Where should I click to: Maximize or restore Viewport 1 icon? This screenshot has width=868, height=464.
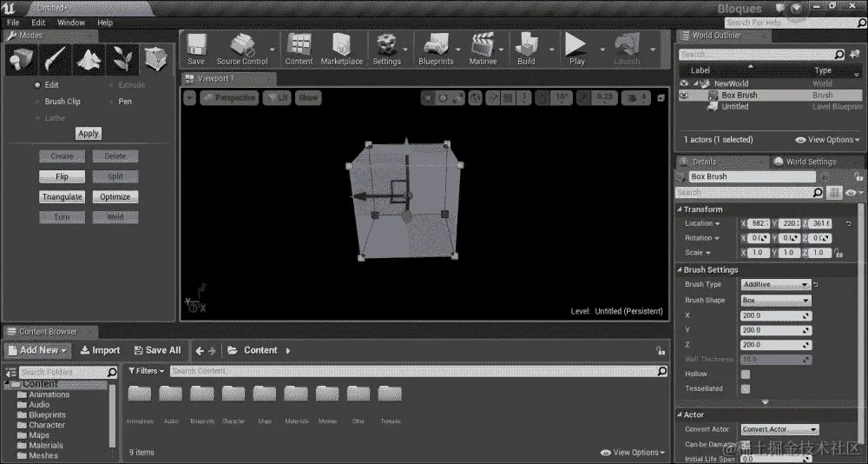(x=661, y=98)
